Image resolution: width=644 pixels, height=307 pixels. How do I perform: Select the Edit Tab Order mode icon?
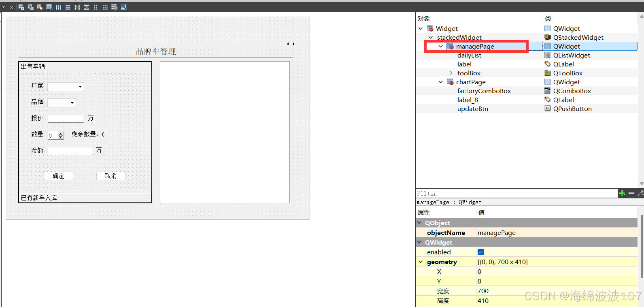click(x=49, y=7)
